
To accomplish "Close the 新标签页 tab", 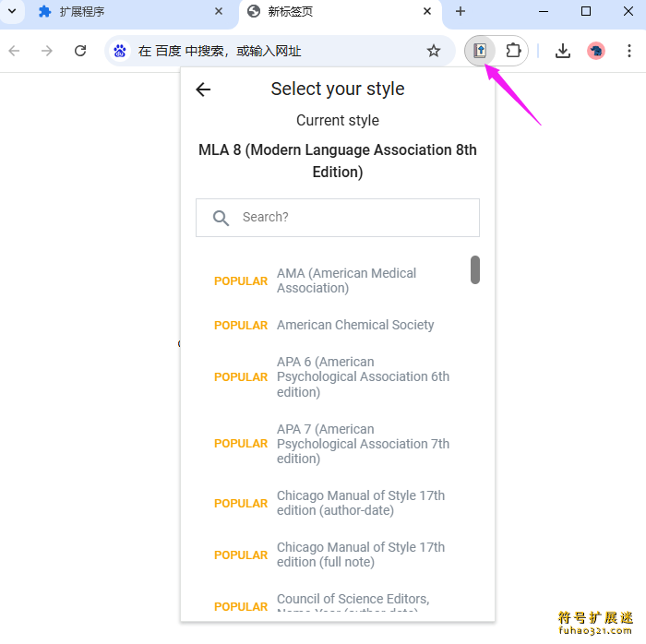I will pyautogui.click(x=427, y=11).
